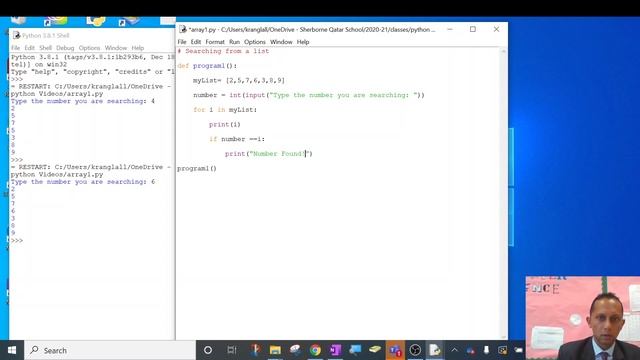Click the editor vertical scrollbar

tap(504, 193)
